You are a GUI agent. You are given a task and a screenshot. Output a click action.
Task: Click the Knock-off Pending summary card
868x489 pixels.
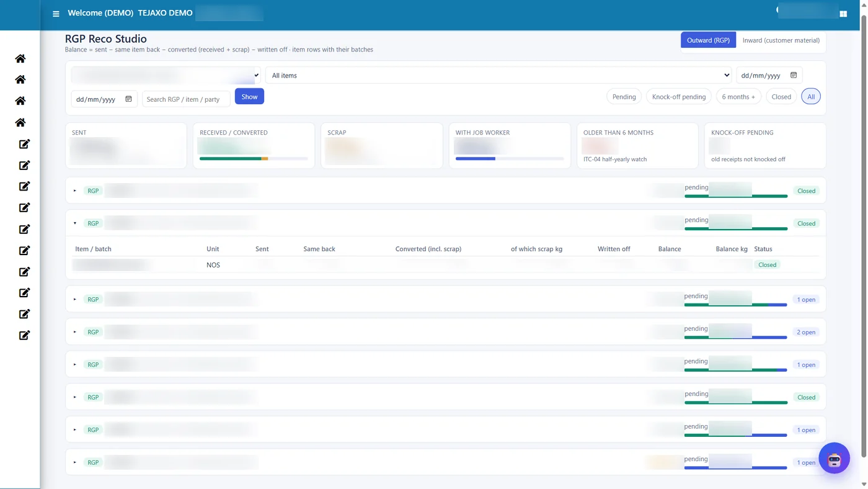click(765, 145)
